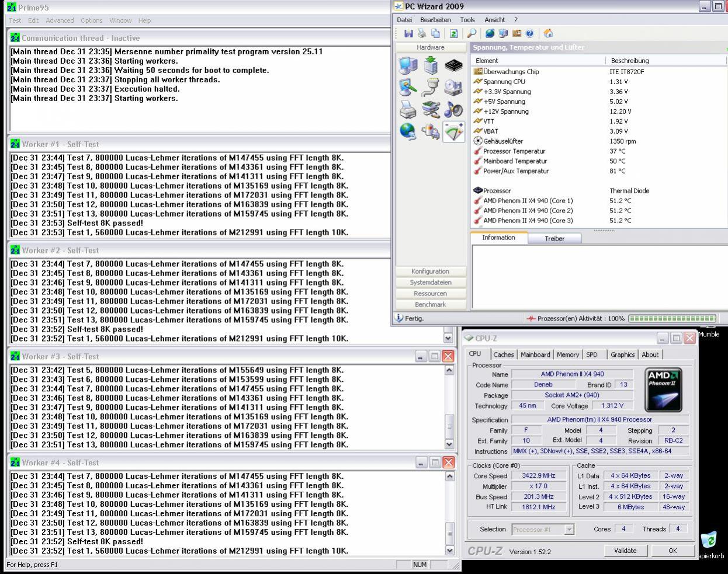Open the Tools menu in PC Wizard
Viewport: 728px width, 574px height.
pyautogui.click(x=467, y=20)
